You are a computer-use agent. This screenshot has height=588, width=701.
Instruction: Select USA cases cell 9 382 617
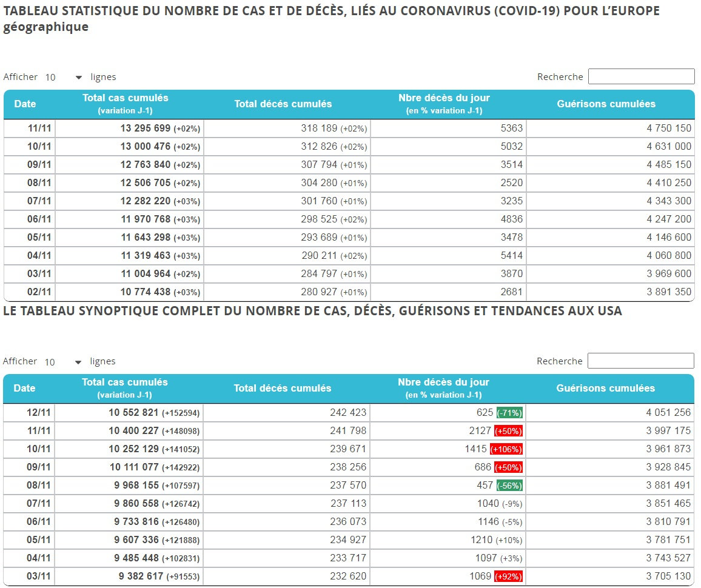click(x=129, y=576)
